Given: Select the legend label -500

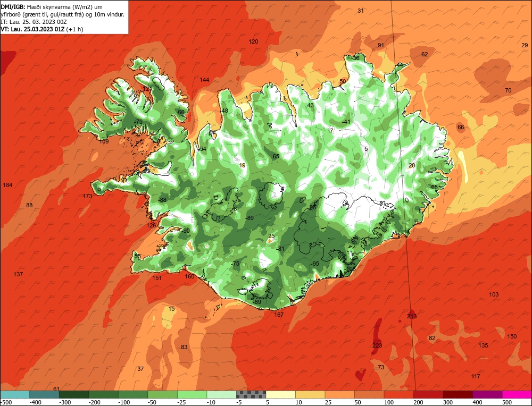Looking at the screenshot, I should [6, 402].
